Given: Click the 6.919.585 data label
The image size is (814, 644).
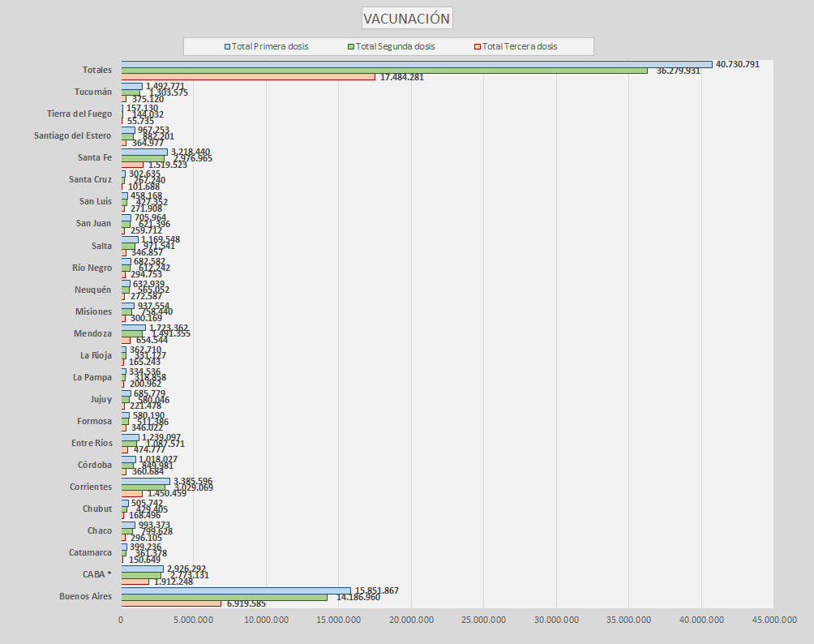Looking at the screenshot, I should [246, 603].
